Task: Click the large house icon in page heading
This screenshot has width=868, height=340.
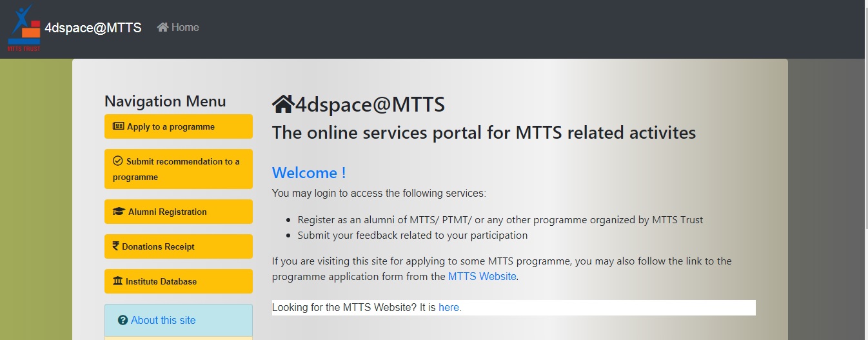Action: click(282, 104)
